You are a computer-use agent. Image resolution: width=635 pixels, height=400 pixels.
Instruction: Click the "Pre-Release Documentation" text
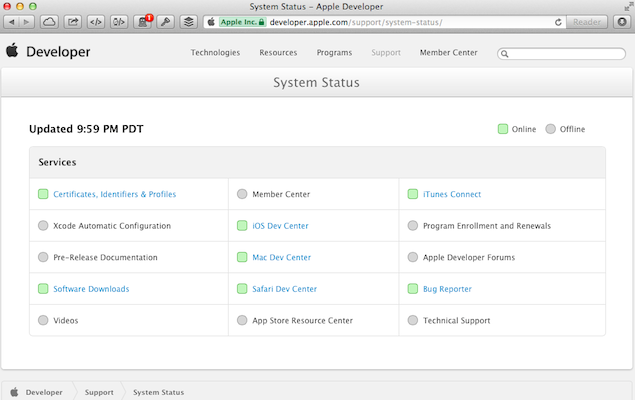click(105, 257)
